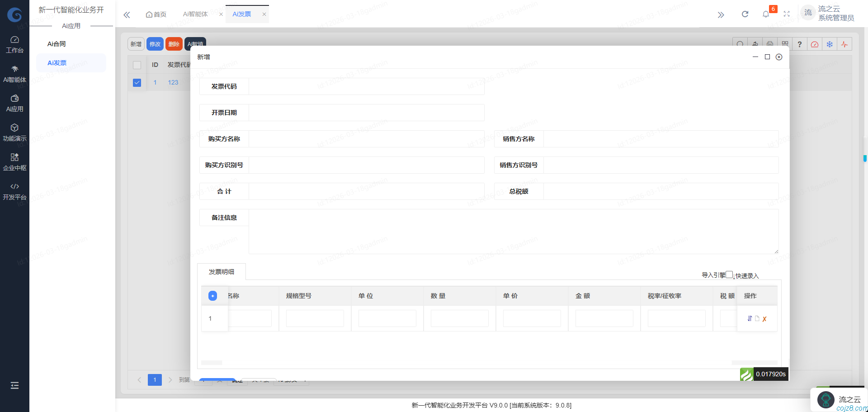Image resolution: width=868 pixels, height=412 pixels.
Task: Expand tab list with double right chevron
Action: point(721,15)
